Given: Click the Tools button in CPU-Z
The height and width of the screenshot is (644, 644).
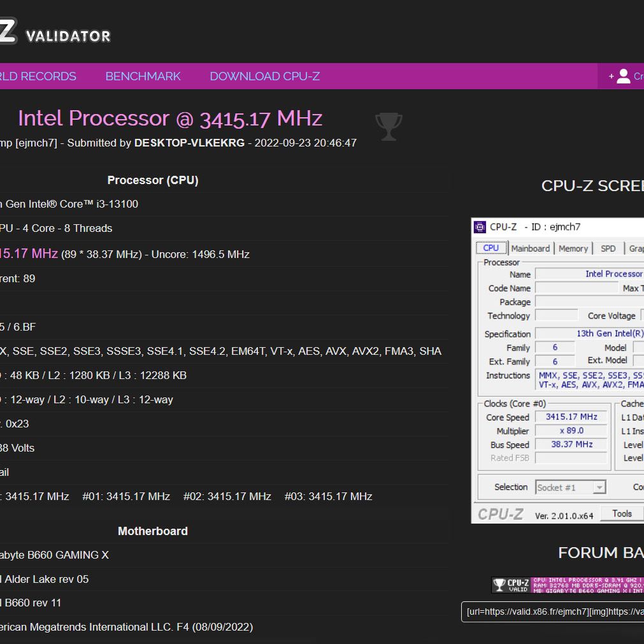Looking at the screenshot, I should (622, 513).
